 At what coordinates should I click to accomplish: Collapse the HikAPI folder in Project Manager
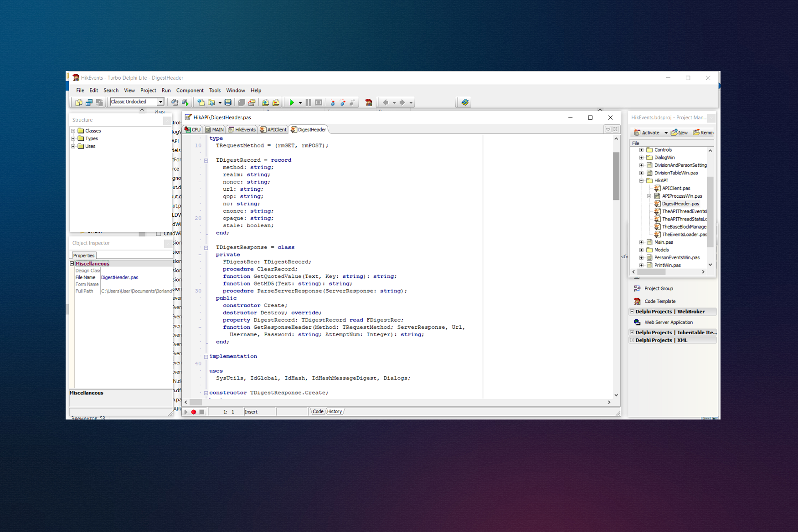[641, 180]
